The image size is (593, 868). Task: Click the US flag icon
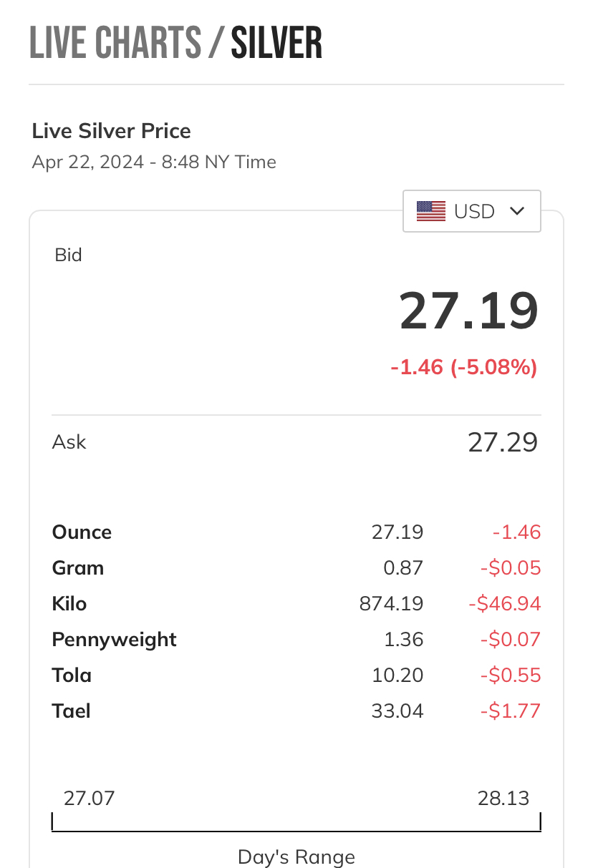tap(431, 211)
